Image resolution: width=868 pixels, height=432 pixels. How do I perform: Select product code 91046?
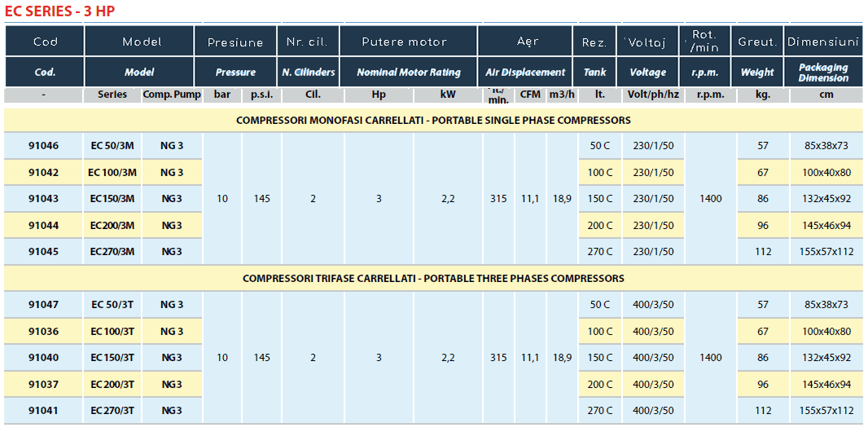tap(43, 146)
